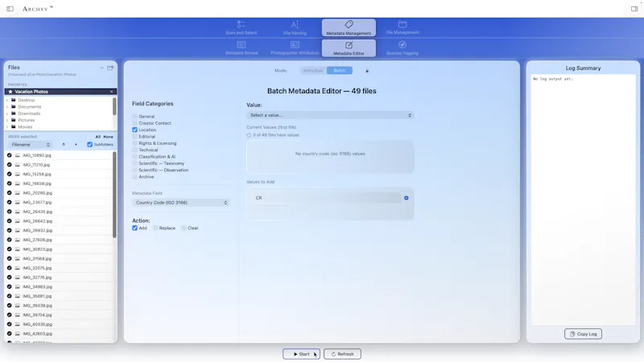Uncheck the IMG_26435.jpg selection mark
644x362 pixels.
[x=10, y=212]
